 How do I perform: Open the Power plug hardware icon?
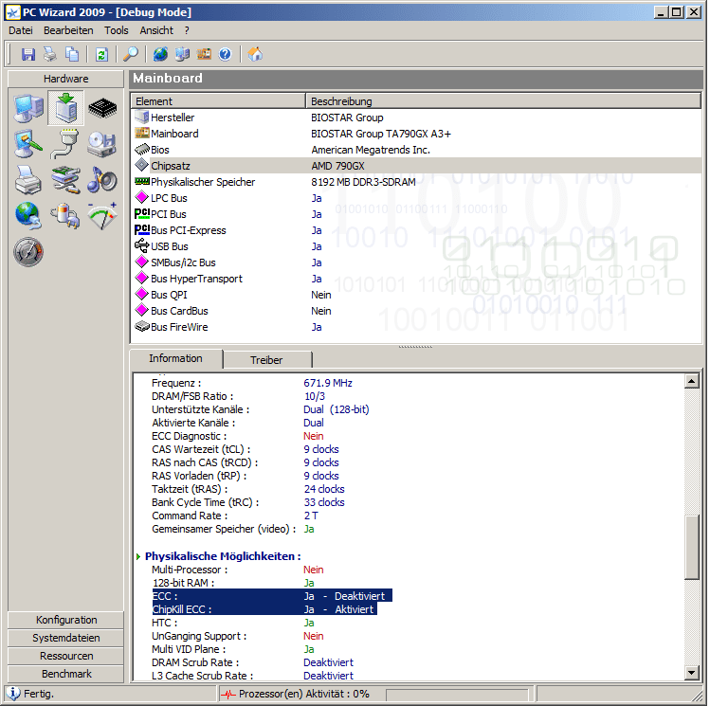[65, 216]
